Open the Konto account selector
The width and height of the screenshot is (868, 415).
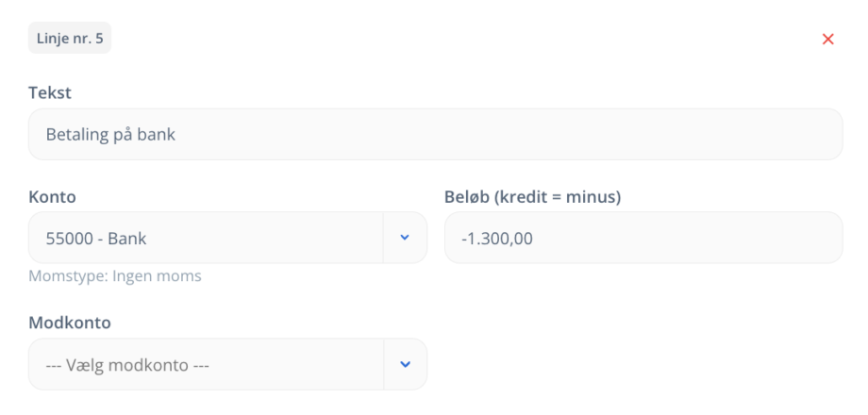pos(227,238)
